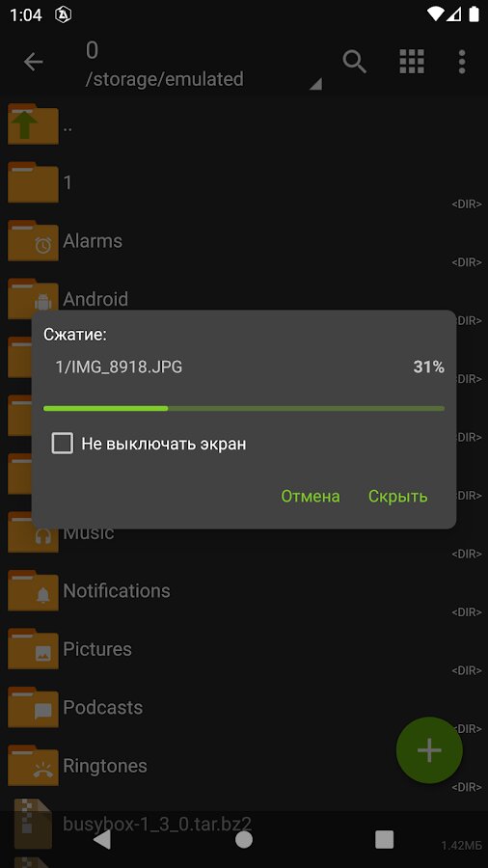Screen dimensions: 488x868
Task: Click the "Отмена" cancel button
Action: (311, 496)
